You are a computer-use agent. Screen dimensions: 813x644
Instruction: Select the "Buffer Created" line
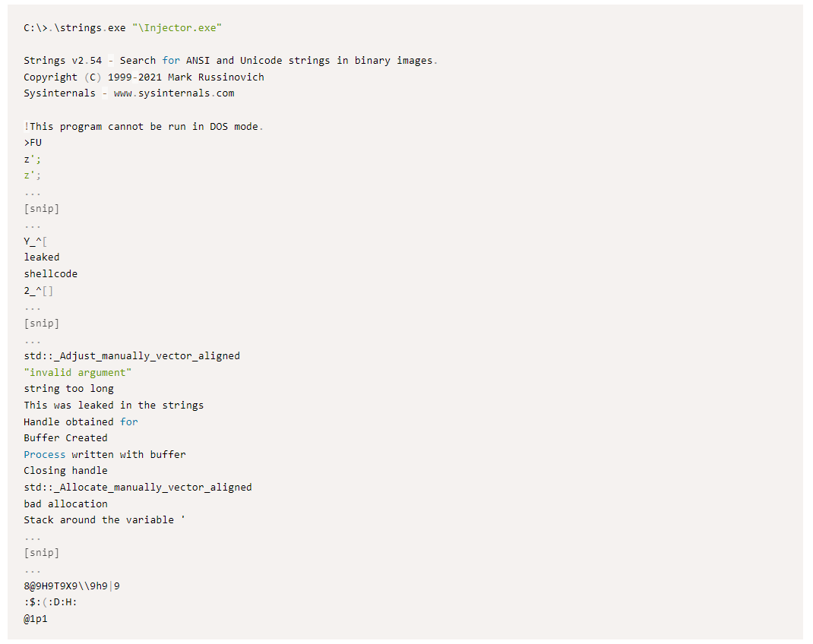click(65, 437)
